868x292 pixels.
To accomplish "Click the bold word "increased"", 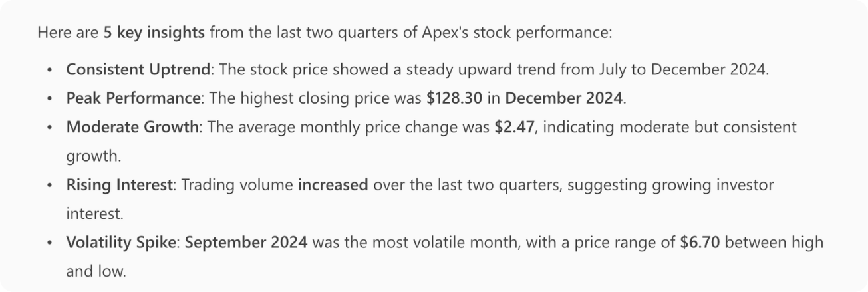I will click(x=333, y=184).
